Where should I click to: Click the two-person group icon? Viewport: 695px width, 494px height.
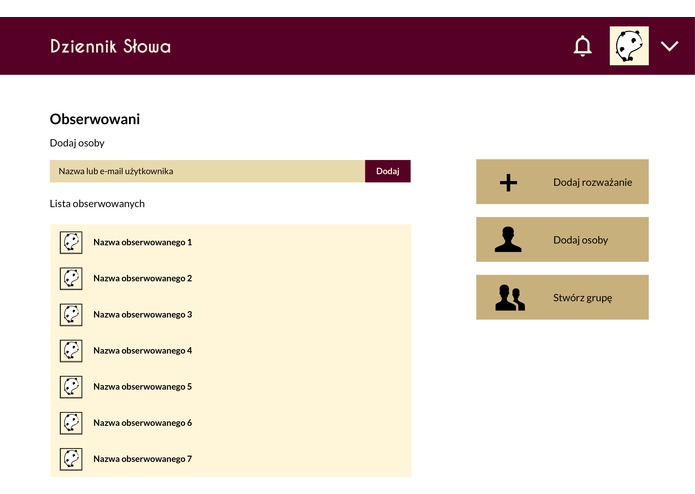[x=510, y=297]
